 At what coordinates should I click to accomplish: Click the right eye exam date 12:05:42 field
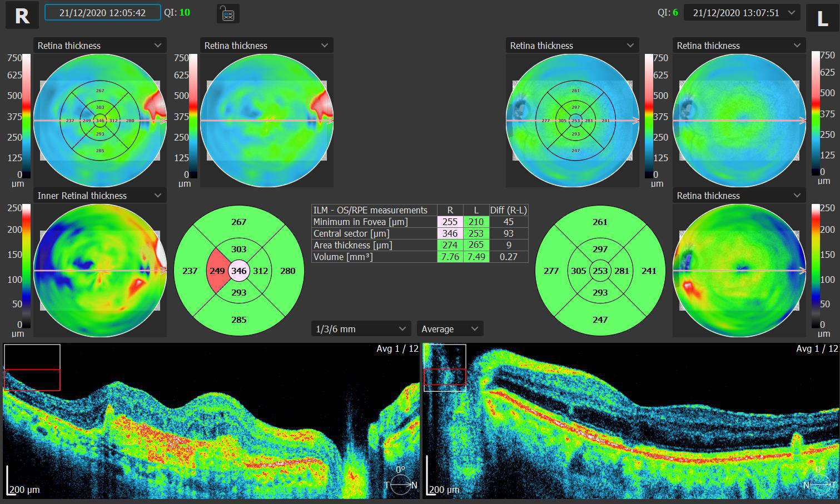(103, 13)
